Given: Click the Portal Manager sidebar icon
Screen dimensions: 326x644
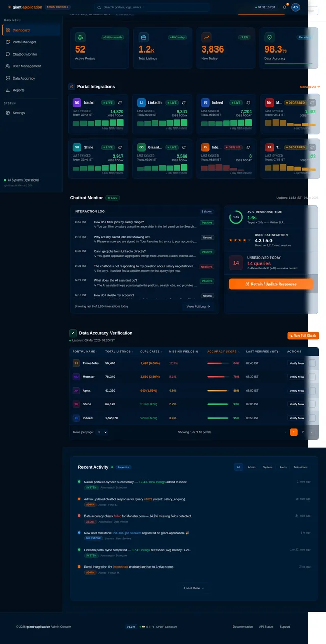Looking at the screenshot, I should 8,42.
